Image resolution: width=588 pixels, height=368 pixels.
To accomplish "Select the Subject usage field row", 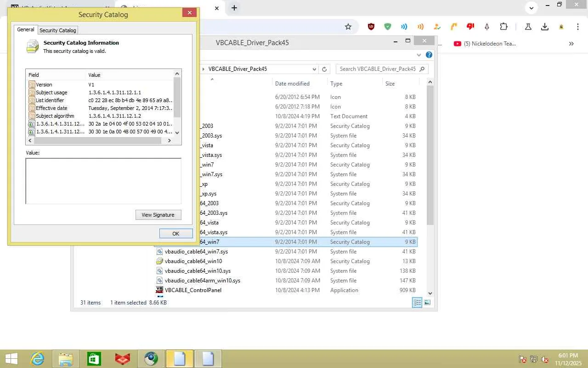I will point(100,92).
